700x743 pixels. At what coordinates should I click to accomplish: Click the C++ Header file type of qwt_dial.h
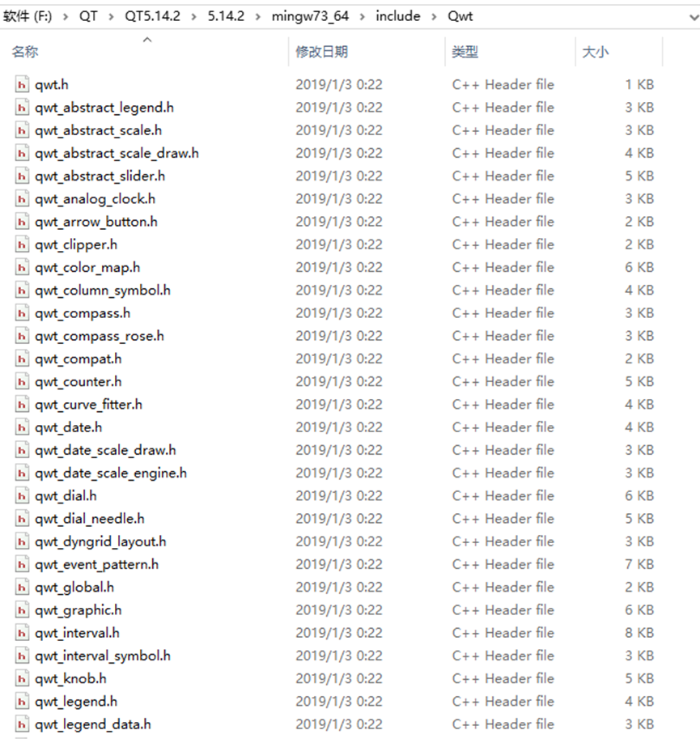tap(503, 495)
